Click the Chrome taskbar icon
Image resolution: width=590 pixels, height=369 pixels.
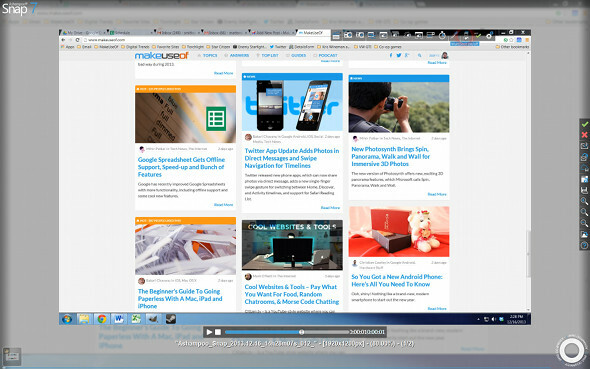[x=102, y=319]
